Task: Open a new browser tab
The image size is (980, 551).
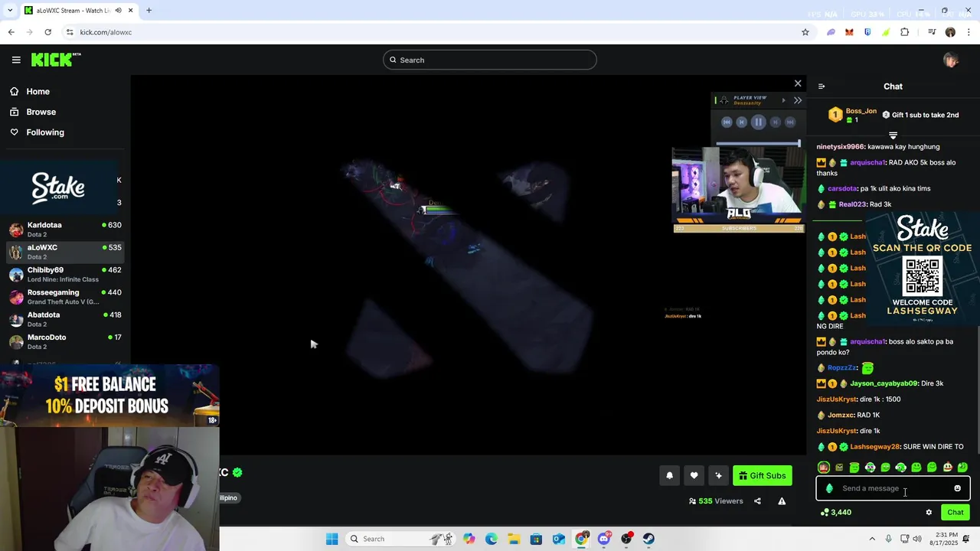Action: (x=149, y=11)
